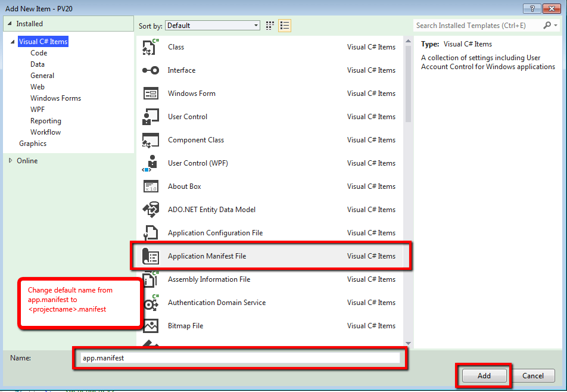Select the Bitmap File template icon
The width and height of the screenshot is (567, 392).
pyautogui.click(x=151, y=325)
